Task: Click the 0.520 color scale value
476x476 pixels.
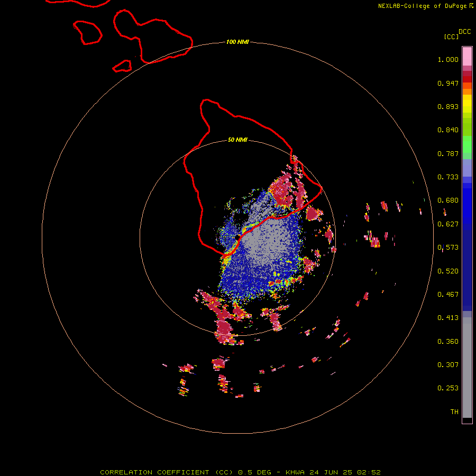Action: tap(448, 271)
